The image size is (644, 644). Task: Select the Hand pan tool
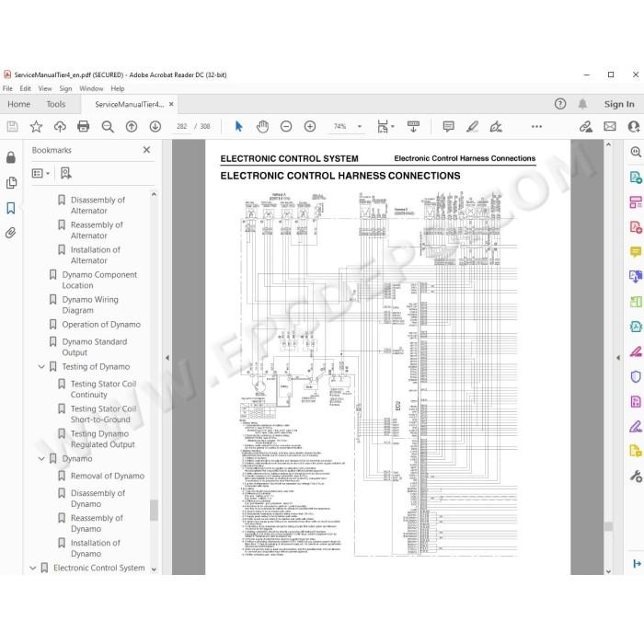click(262, 126)
